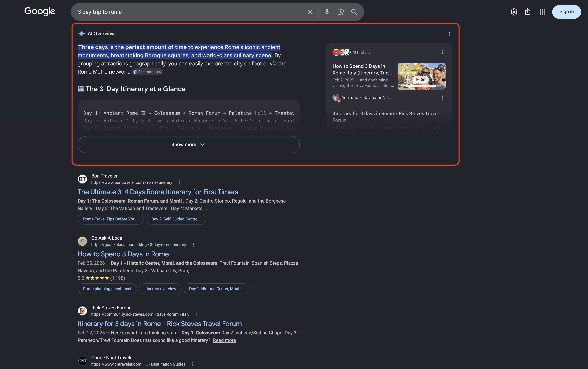Select the Itinerary overview chip
This screenshot has width=588, height=369.
coord(160,289)
